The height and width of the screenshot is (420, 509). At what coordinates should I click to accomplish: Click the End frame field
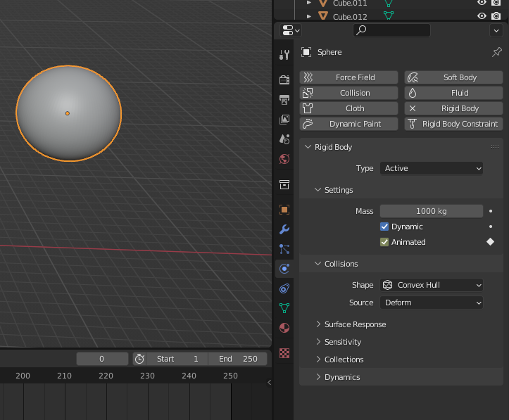[x=238, y=359]
